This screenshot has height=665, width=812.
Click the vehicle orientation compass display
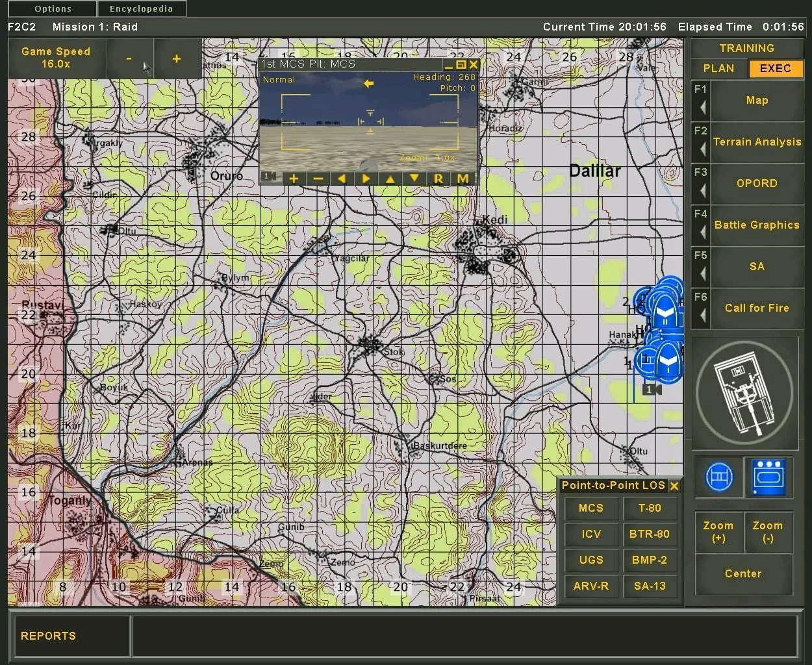tap(744, 392)
